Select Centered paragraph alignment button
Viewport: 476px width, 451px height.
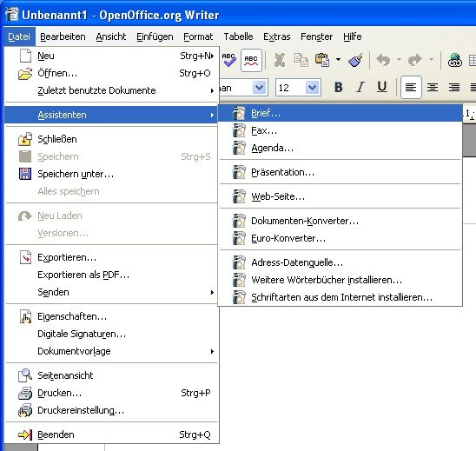pos(433,88)
